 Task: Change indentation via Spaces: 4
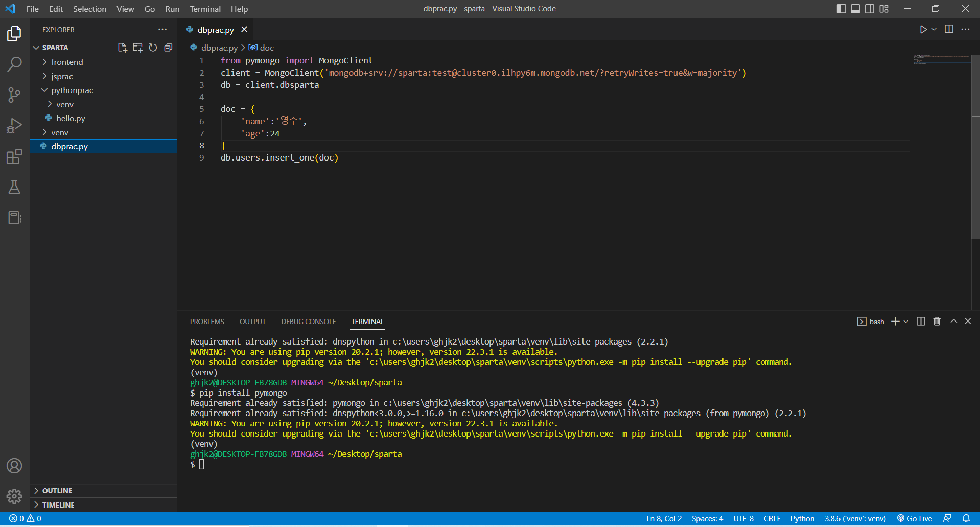point(707,518)
